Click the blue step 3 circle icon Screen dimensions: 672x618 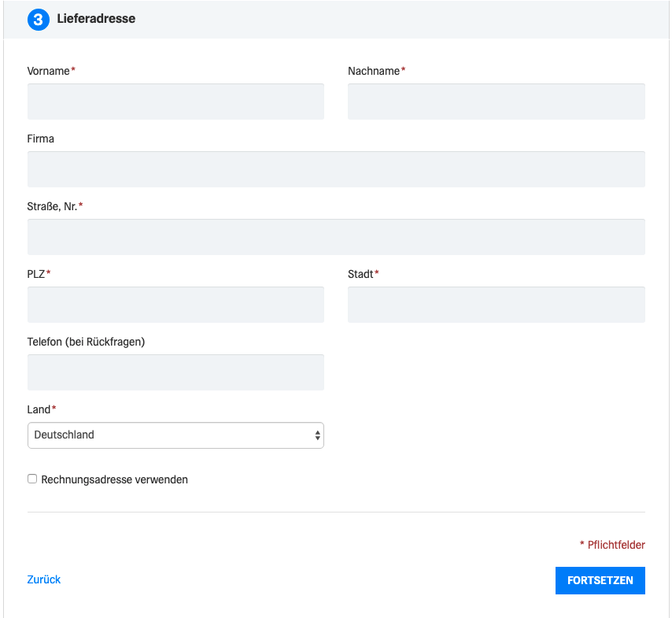(x=38, y=20)
